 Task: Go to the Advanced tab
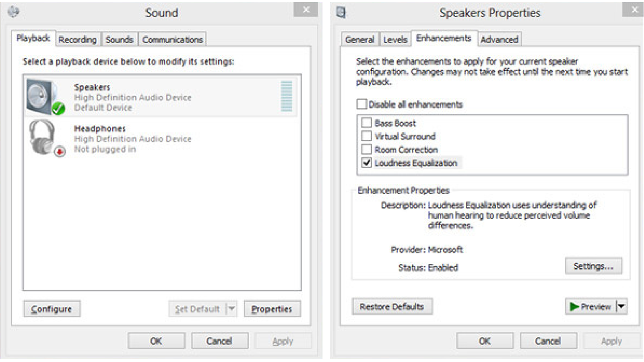pyautogui.click(x=499, y=39)
